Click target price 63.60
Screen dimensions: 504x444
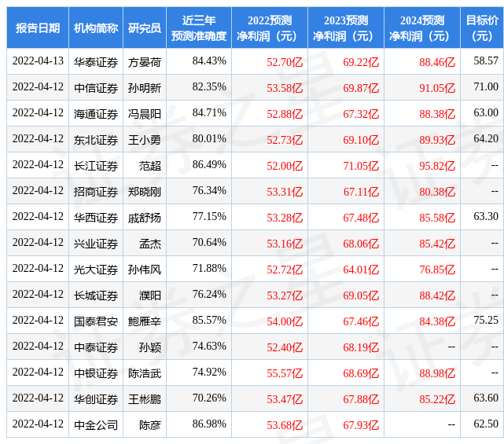tap(486, 398)
